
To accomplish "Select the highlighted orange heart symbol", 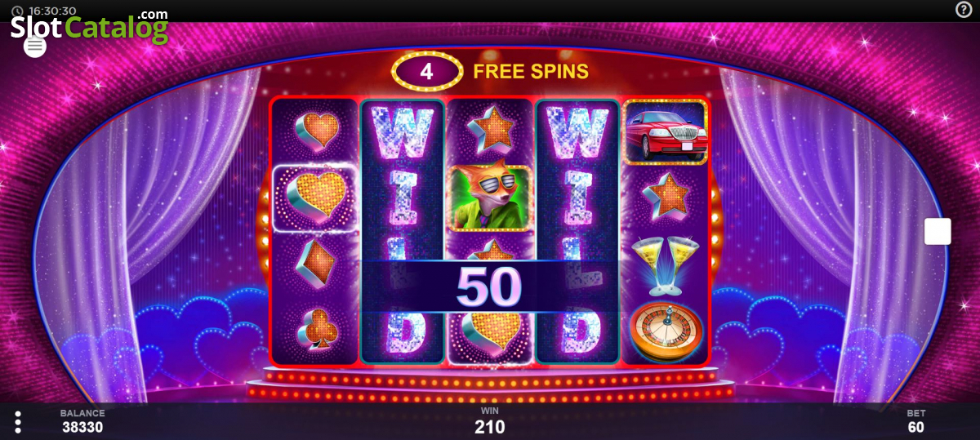I will [314, 198].
